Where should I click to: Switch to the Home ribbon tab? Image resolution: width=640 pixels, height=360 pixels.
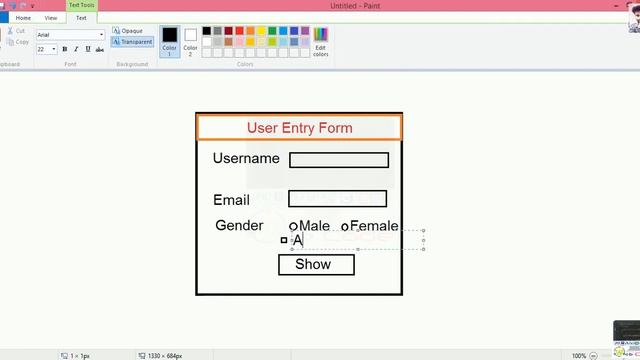pos(23,18)
